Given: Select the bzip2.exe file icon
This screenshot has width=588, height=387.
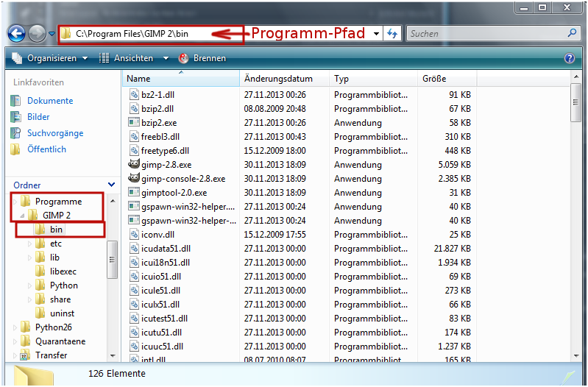Looking at the screenshot, I should point(134,122).
